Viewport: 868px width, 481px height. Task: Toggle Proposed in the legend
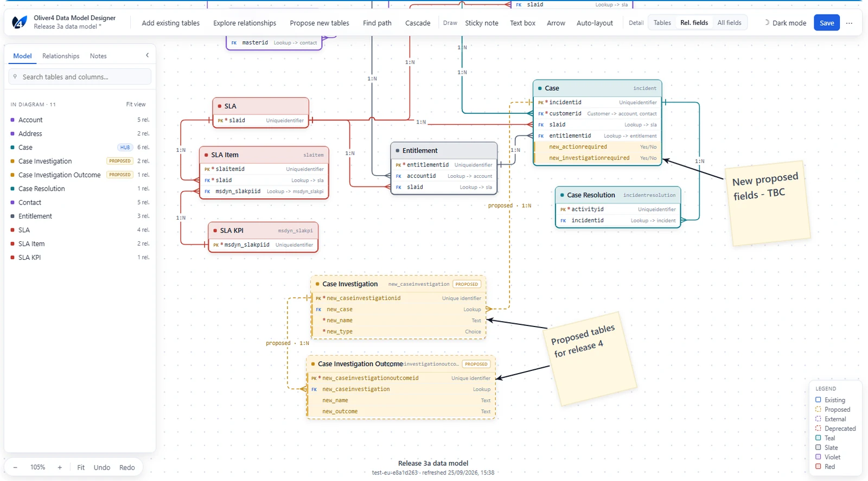coord(833,409)
